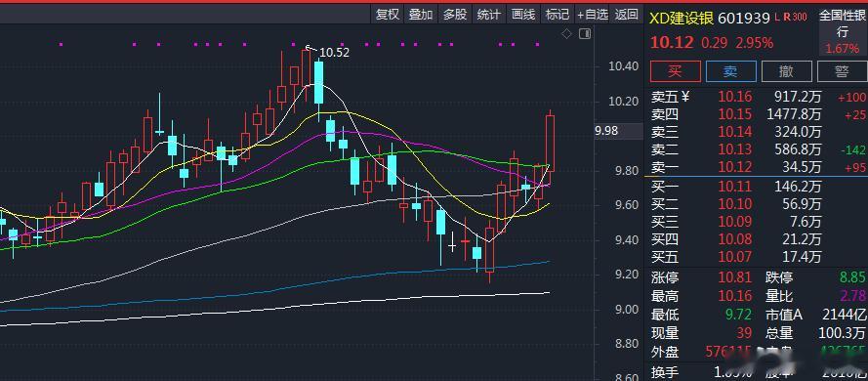Click 市值A value 2144亿
Viewport: 868px width, 381px height.
click(844, 316)
